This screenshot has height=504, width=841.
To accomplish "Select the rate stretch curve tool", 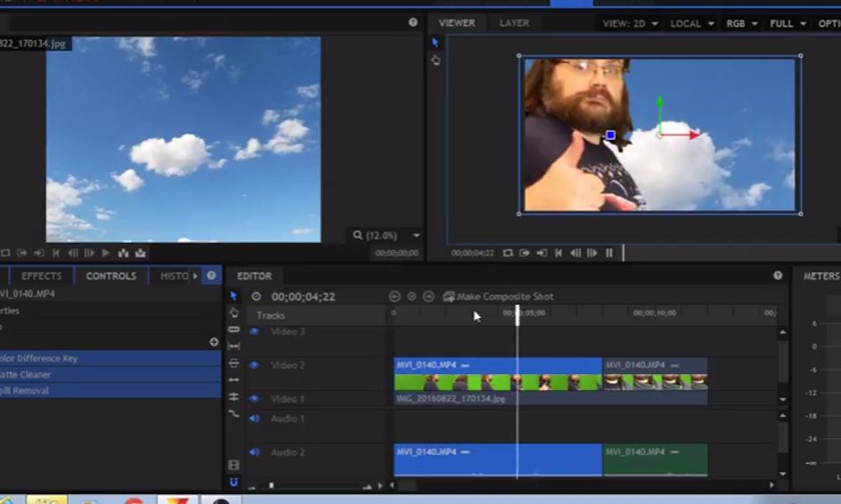I will tap(233, 414).
